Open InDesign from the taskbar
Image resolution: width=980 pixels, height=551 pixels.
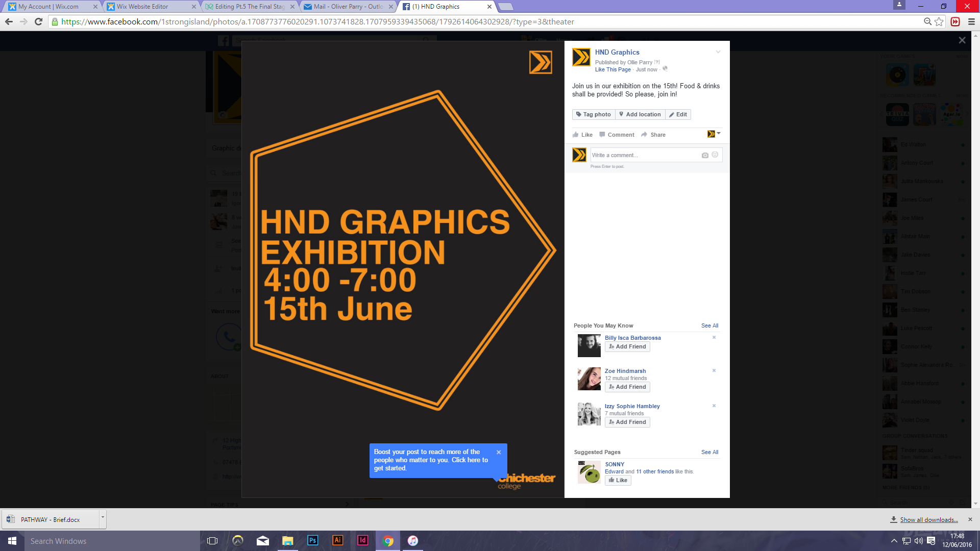[x=362, y=540]
